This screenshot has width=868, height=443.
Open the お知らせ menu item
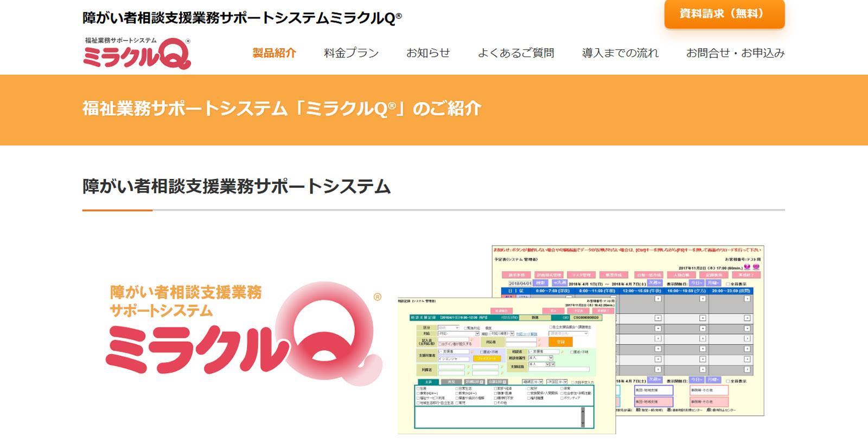[x=428, y=53]
